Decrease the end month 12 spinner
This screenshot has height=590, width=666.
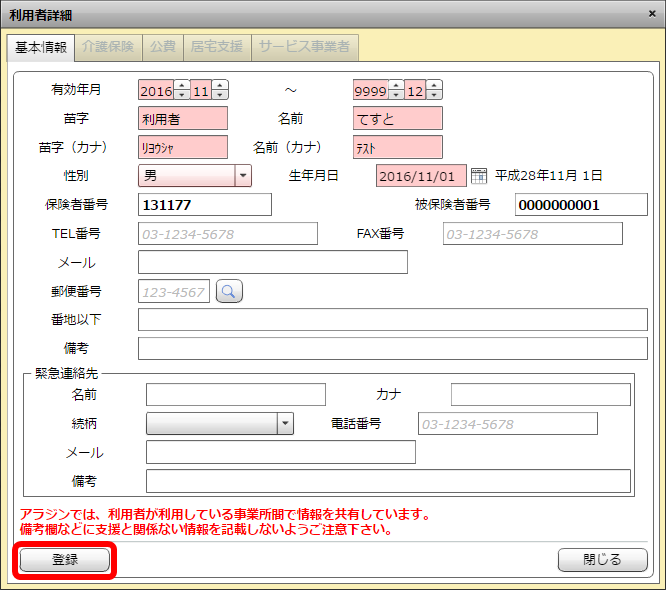(x=434, y=95)
